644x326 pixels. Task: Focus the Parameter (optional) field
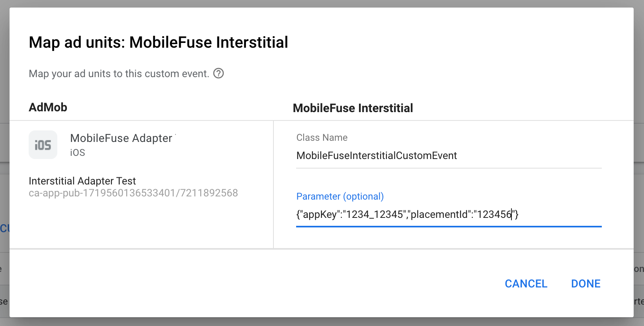(449, 214)
